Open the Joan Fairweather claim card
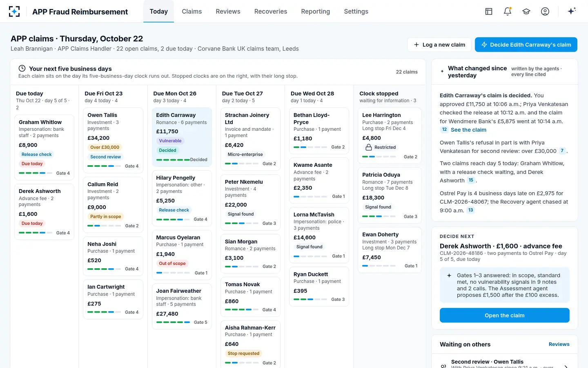The image size is (588, 368). 182,306
